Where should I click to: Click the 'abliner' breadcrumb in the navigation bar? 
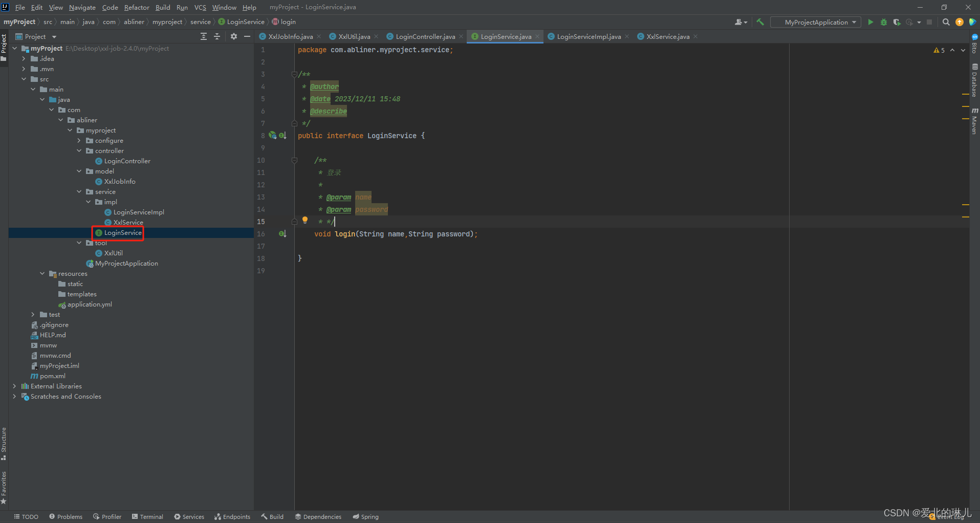point(134,22)
